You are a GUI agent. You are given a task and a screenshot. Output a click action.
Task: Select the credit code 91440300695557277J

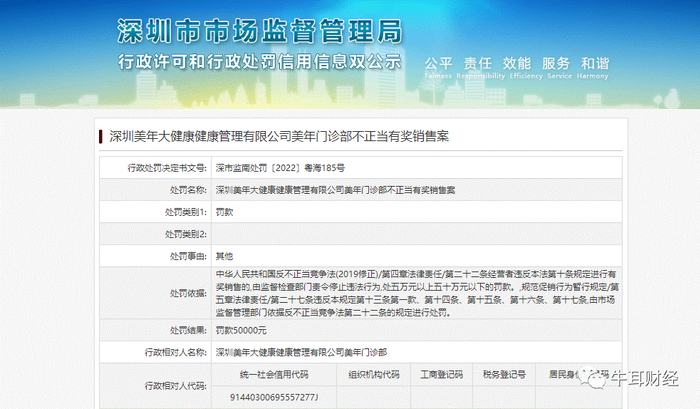[x=274, y=397]
